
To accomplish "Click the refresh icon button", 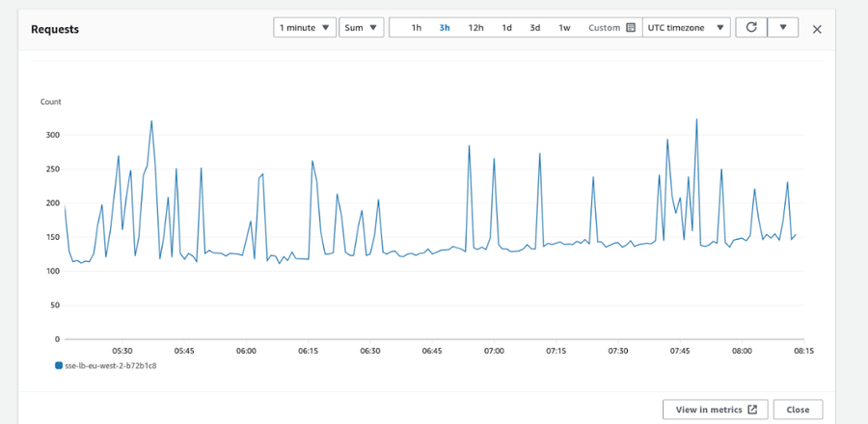I will 751,28.
